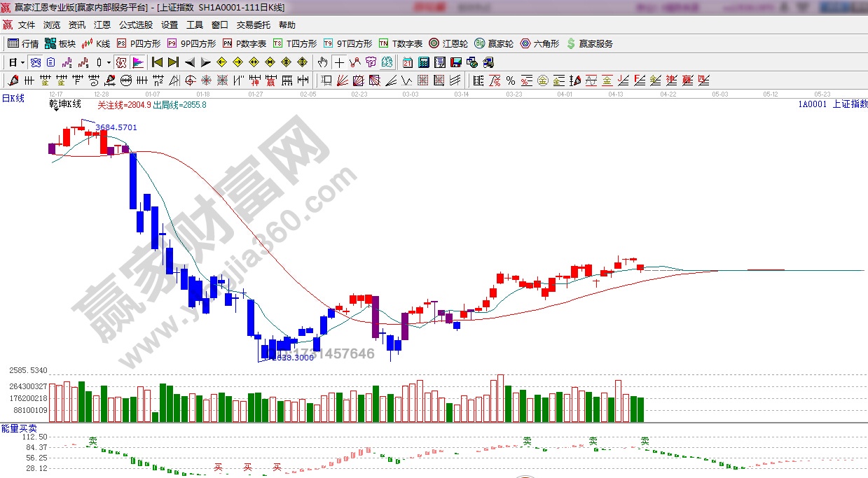Open the 江恩 menu
Screen dimensions: 868x478
(102, 25)
